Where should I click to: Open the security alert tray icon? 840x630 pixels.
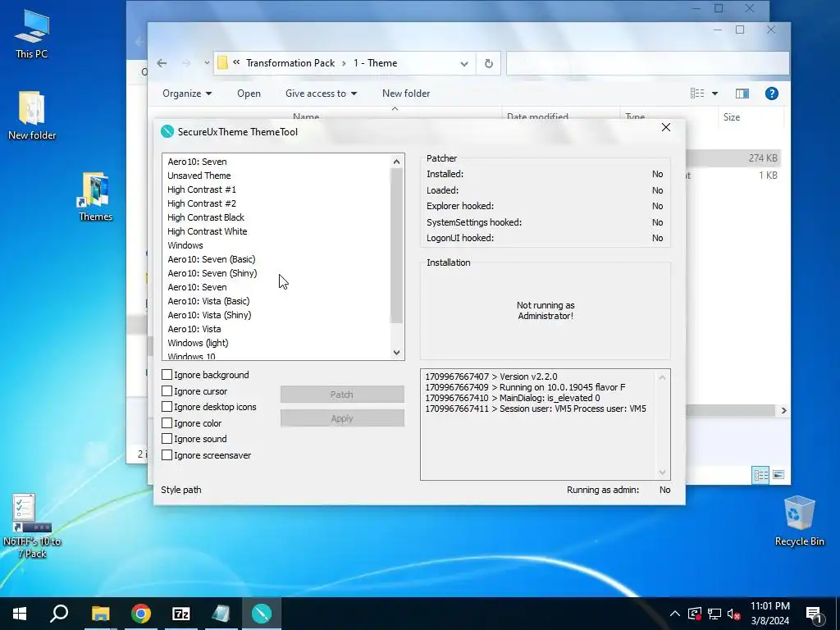coord(695,614)
